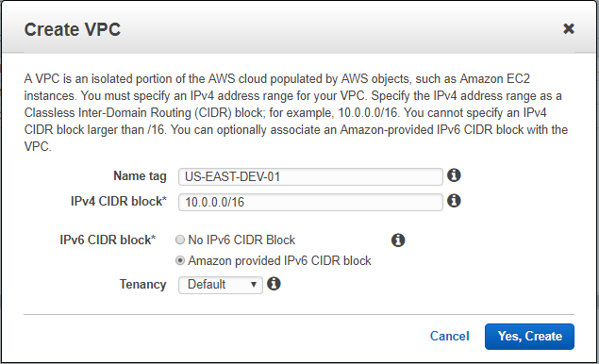Show the IPv6 CIDR block info tooltip icon

click(x=398, y=240)
